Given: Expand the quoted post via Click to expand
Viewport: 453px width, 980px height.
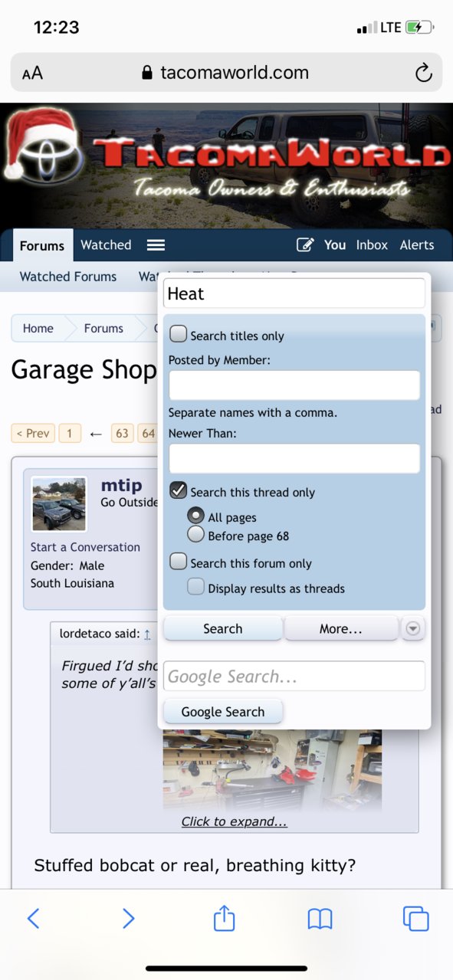Looking at the screenshot, I should click(235, 821).
